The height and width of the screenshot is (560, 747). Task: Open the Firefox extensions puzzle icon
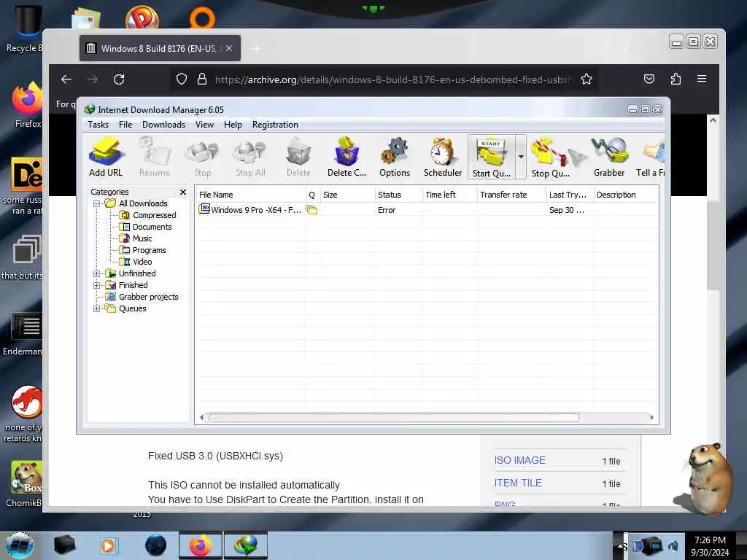point(676,79)
